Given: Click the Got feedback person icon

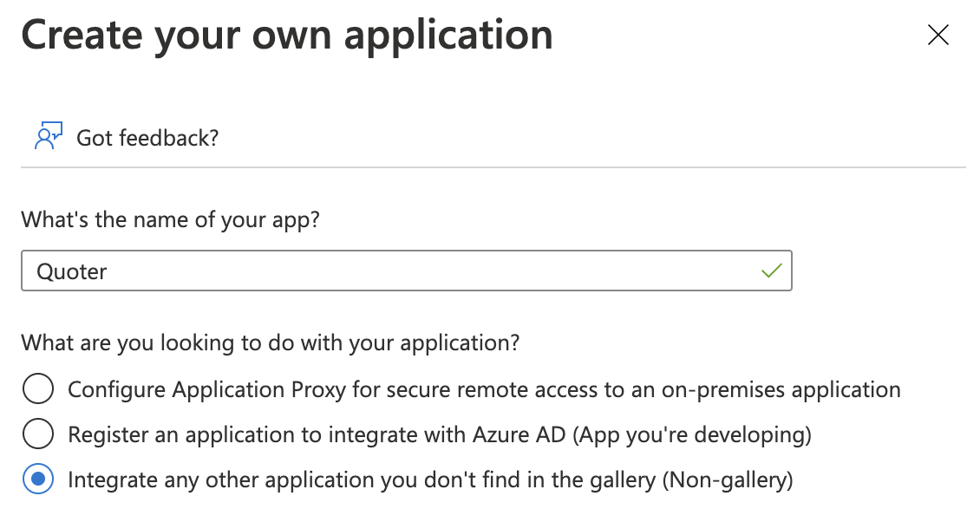Looking at the screenshot, I should [x=48, y=136].
